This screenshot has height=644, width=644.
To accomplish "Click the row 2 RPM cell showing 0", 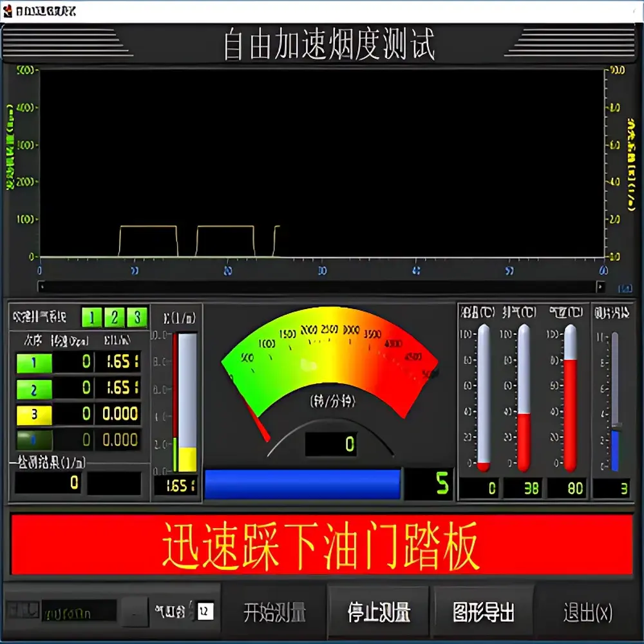I will click(x=73, y=388).
